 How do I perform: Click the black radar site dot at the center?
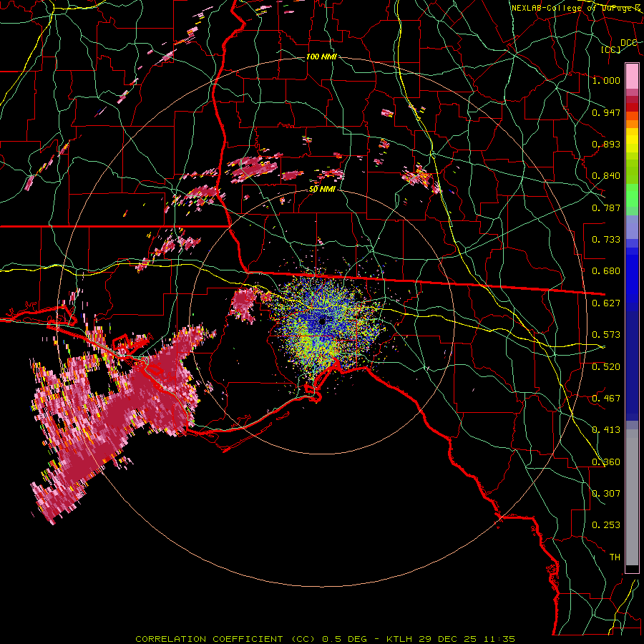322,321
